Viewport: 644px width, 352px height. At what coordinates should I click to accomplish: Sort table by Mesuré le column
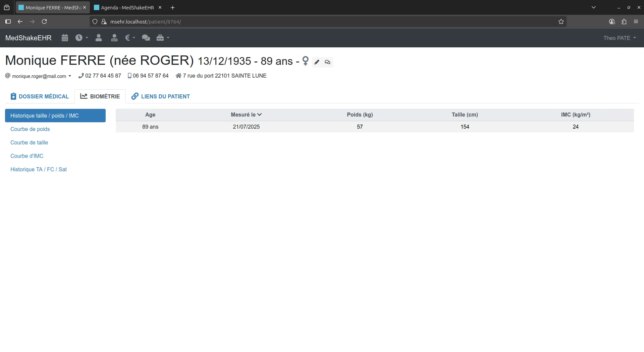pyautogui.click(x=246, y=115)
